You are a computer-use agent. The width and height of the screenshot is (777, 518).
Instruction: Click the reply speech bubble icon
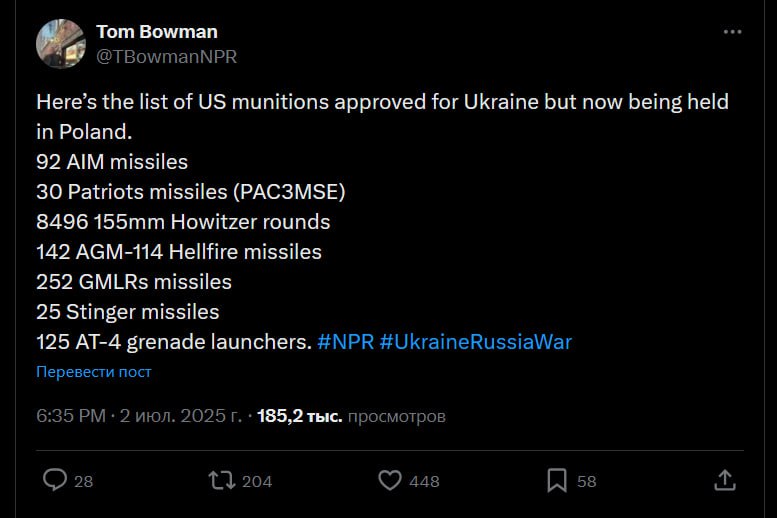click(54, 480)
